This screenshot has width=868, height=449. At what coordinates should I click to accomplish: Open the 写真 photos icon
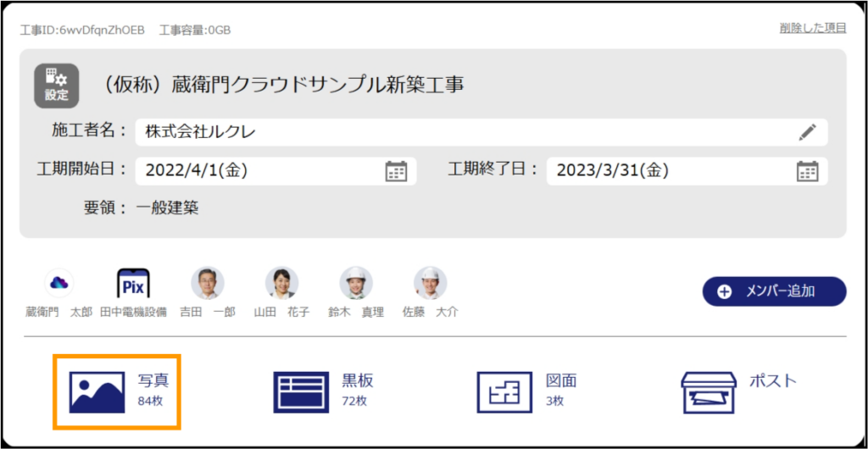point(96,391)
